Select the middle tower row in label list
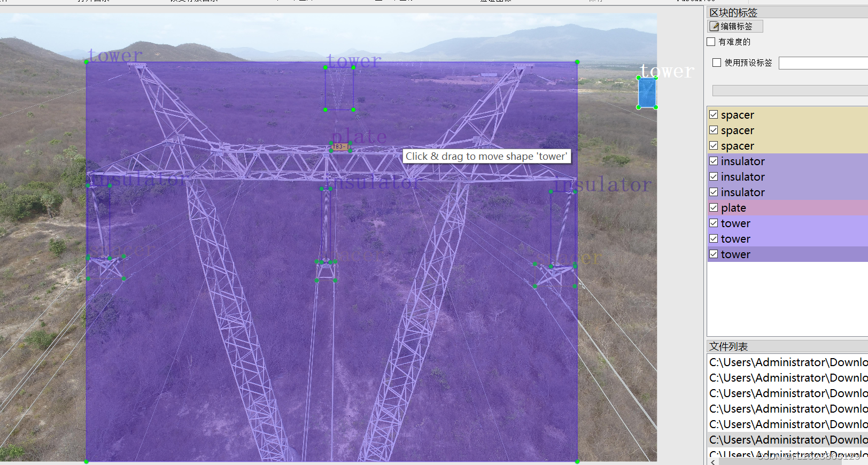This screenshot has width=868, height=465. 788,239
